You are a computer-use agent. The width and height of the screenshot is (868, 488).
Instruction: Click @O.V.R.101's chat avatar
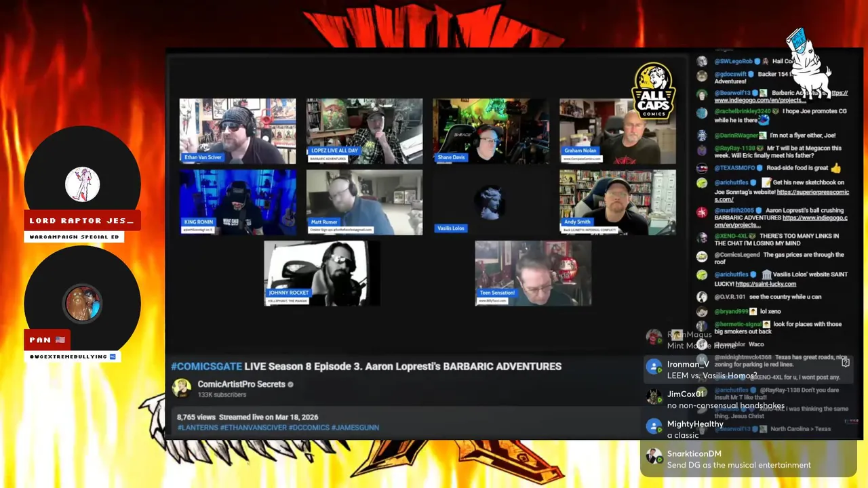click(702, 297)
